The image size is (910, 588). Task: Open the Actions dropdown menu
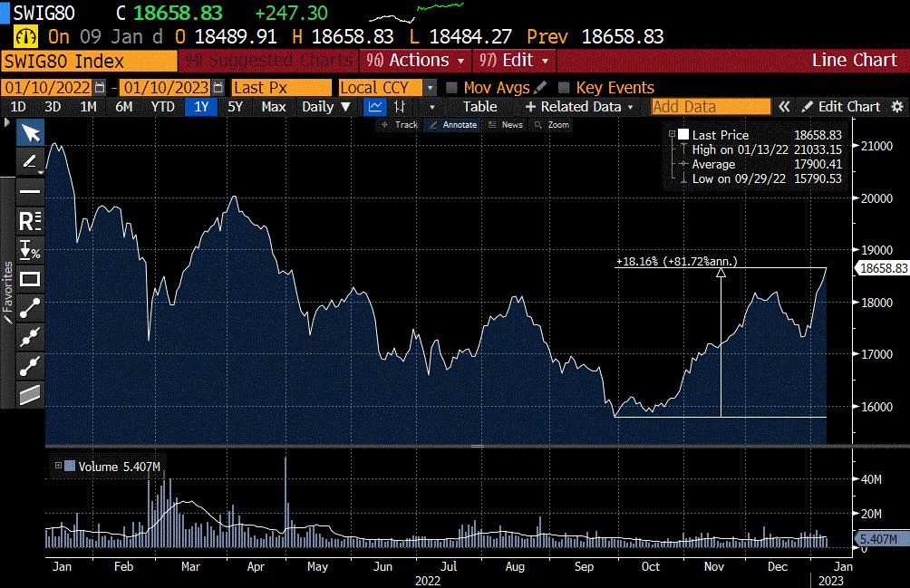click(415, 61)
